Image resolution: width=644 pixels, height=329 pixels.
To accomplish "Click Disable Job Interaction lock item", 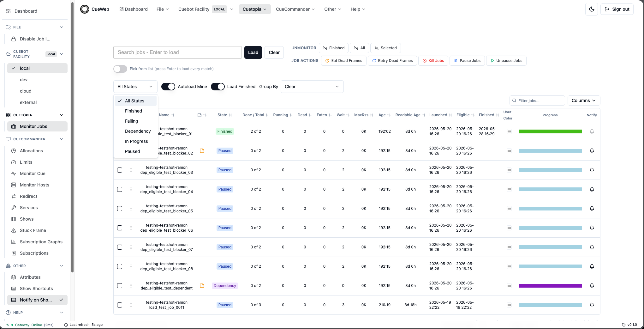I will click(37, 39).
